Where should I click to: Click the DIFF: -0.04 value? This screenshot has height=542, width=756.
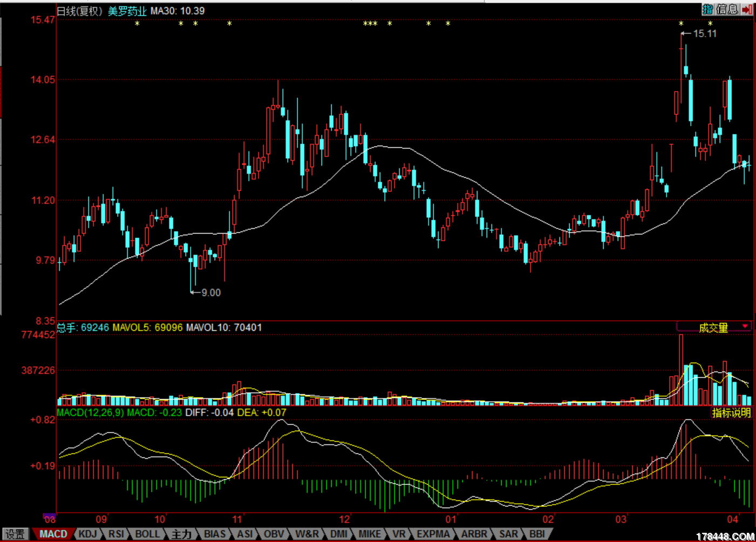point(209,412)
